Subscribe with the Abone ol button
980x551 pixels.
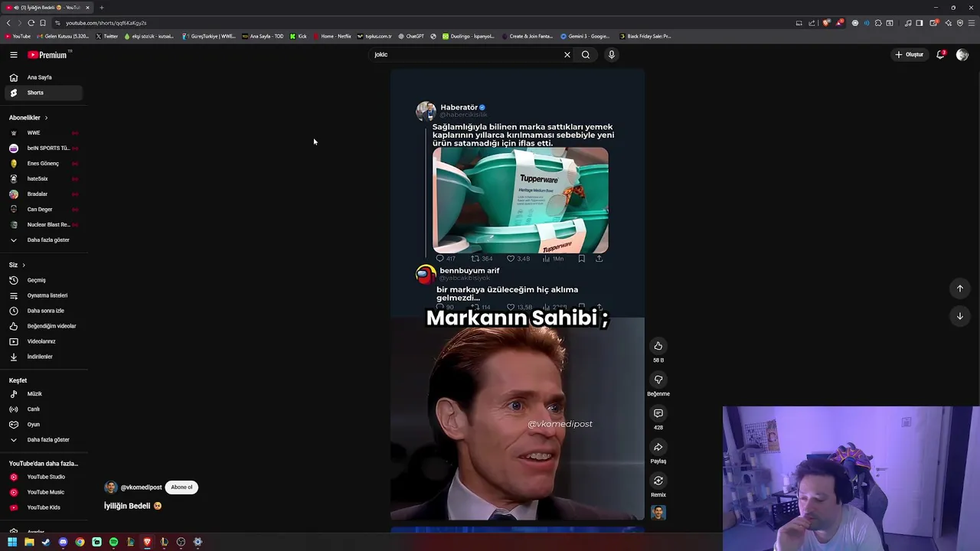(x=181, y=487)
